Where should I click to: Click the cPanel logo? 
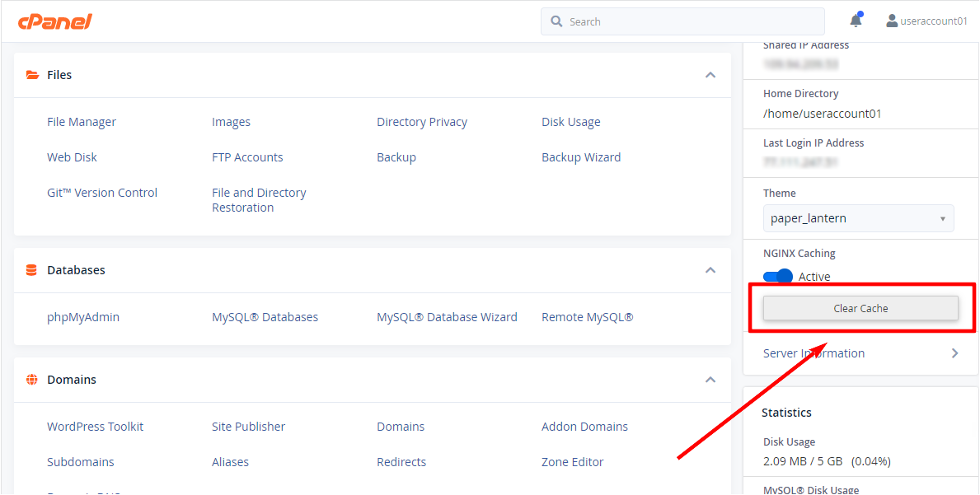click(x=54, y=21)
